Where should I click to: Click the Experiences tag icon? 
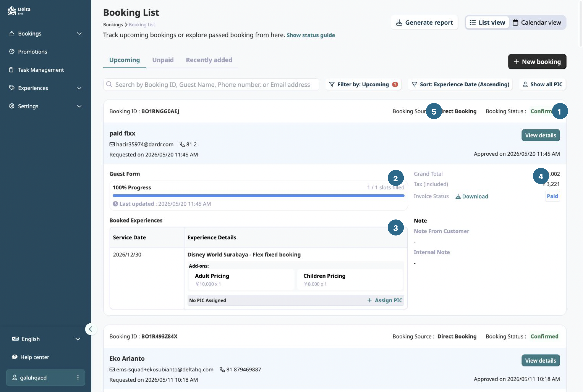click(11, 88)
